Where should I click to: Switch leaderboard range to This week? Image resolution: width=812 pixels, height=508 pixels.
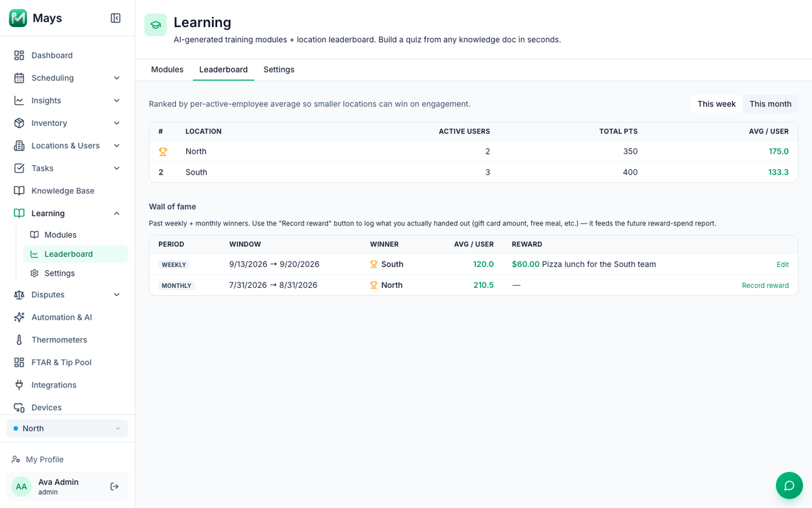click(717, 104)
